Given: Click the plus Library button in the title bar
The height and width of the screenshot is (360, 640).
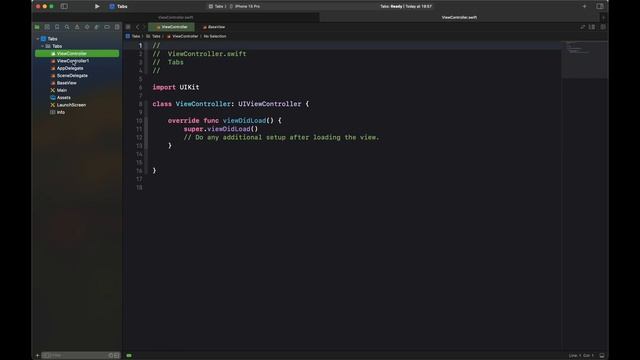Looking at the screenshot, I should point(584,6).
